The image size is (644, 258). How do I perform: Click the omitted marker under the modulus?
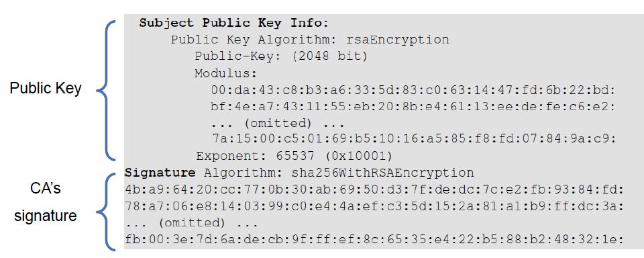point(277,124)
